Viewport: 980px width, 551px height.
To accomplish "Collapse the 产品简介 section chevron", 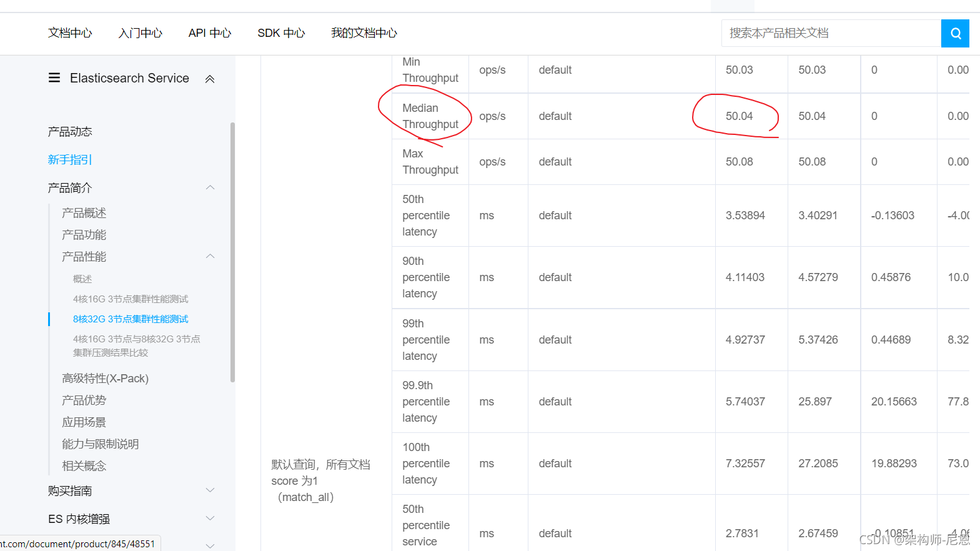I will [210, 187].
